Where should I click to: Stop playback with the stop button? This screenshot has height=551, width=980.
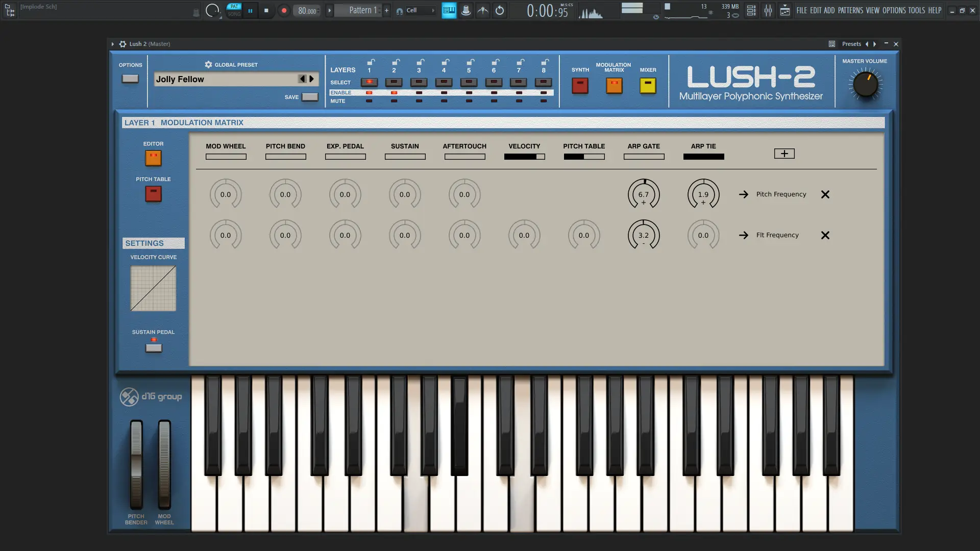(x=266, y=10)
